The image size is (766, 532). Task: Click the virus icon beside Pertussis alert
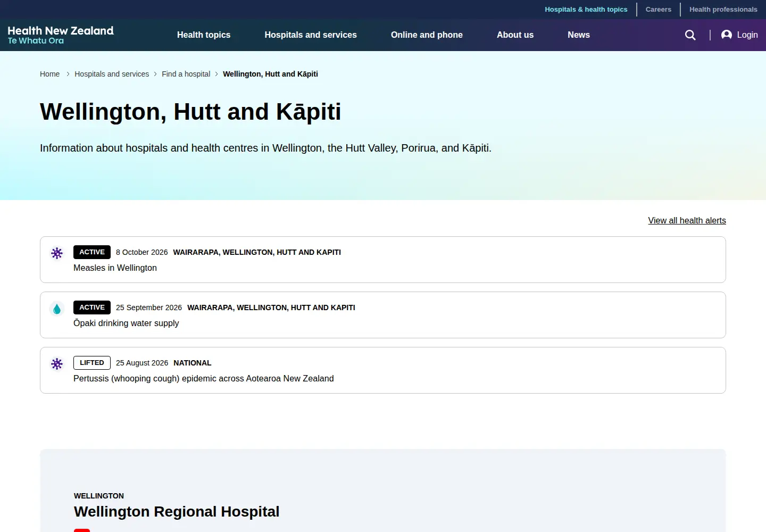[57, 364]
